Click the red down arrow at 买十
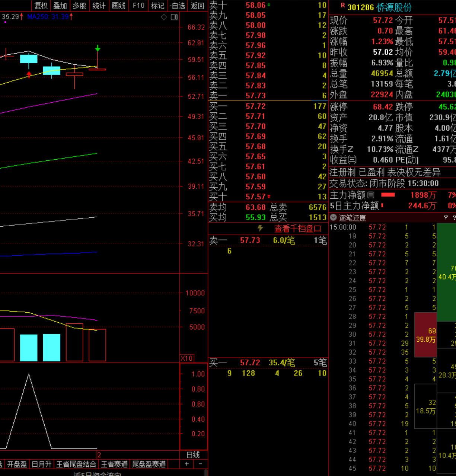 pyautogui.click(x=269, y=197)
